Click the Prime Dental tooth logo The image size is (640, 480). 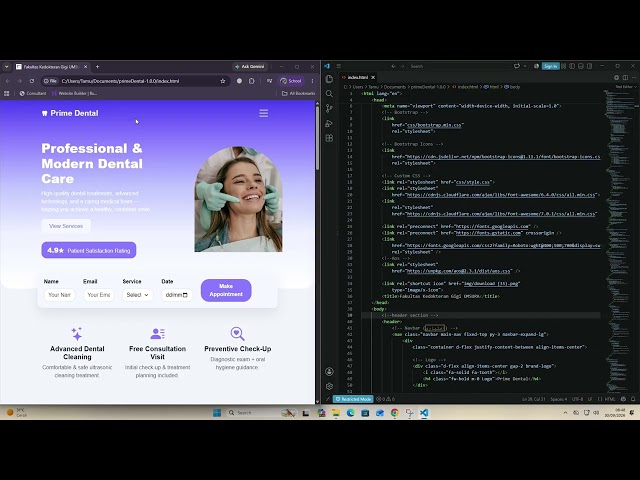click(44, 113)
